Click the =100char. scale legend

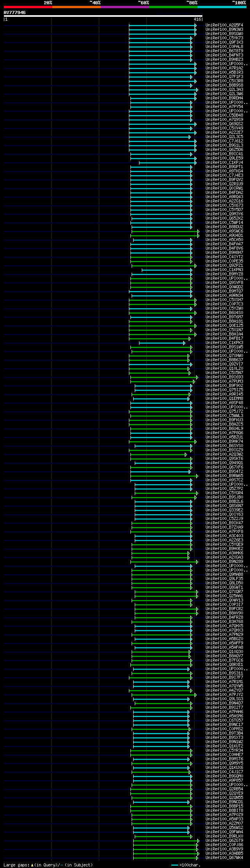click(186, 865)
